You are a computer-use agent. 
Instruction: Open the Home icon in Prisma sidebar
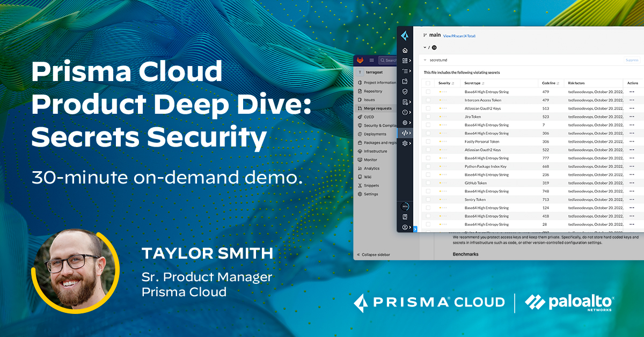[405, 50]
